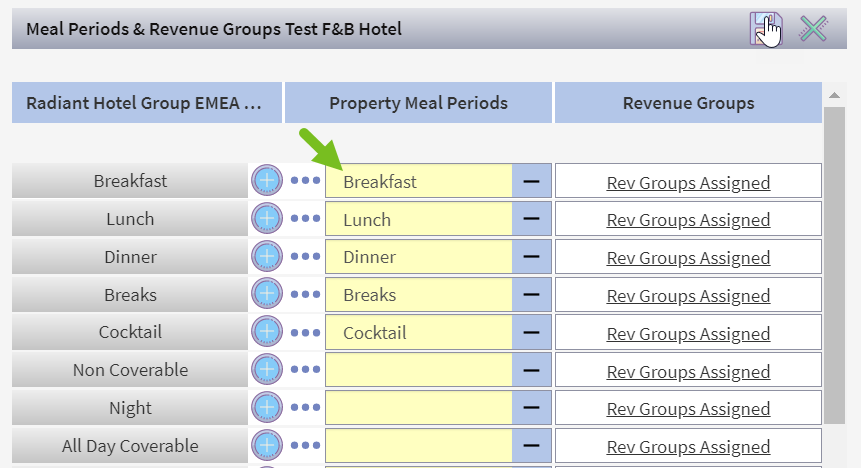Remove the Lunch property meal period with minus
Viewport: 861px width, 468px height.
click(532, 219)
